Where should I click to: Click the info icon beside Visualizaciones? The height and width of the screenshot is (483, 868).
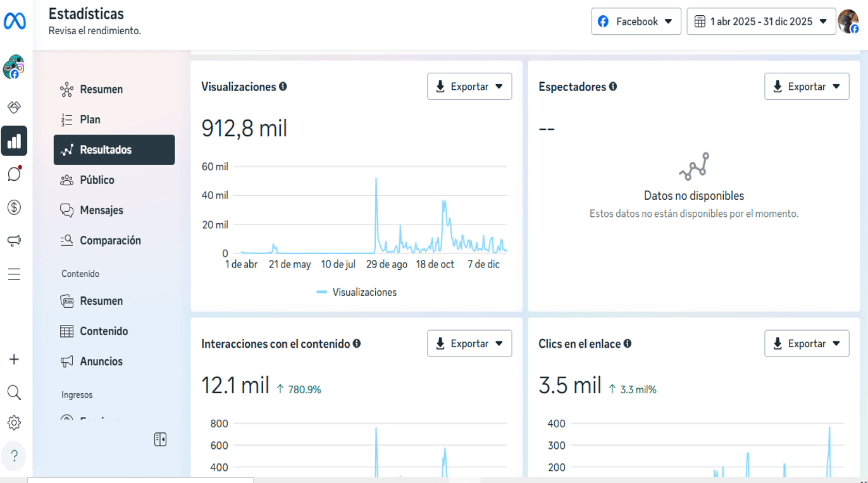click(283, 87)
